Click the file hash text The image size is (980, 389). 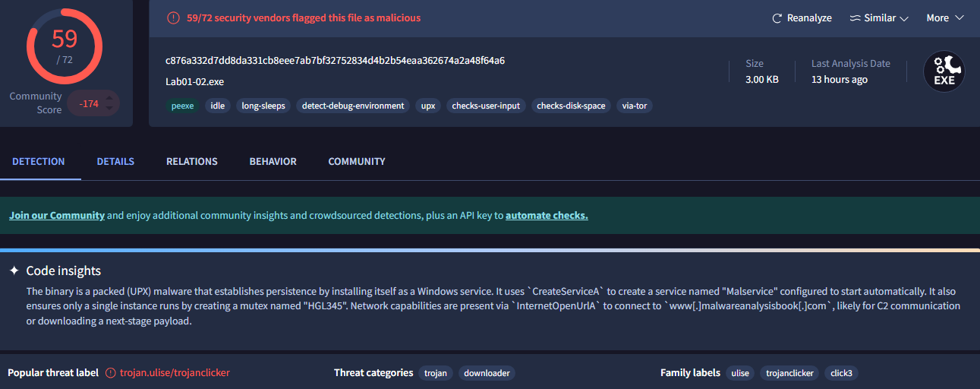tap(335, 60)
